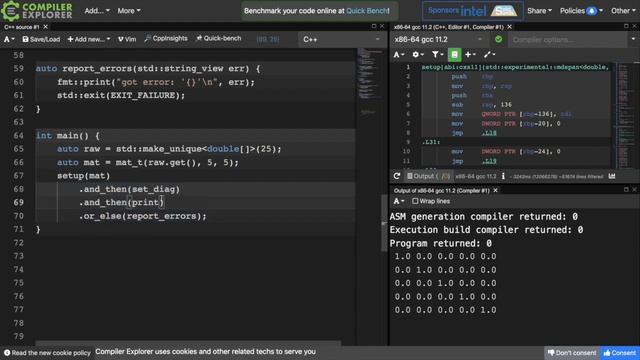Click line number 64 in editor
Viewport: 640px width, 360px height.
point(18,136)
